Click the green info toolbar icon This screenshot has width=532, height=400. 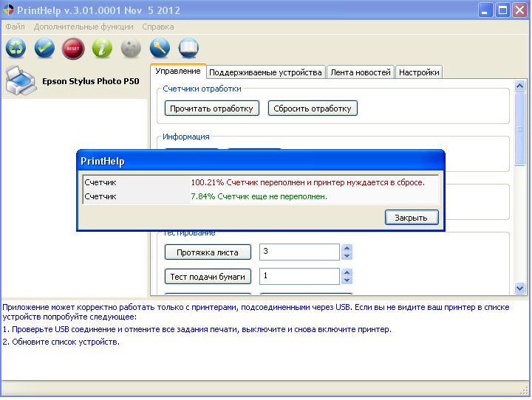(x=102, y=48)
